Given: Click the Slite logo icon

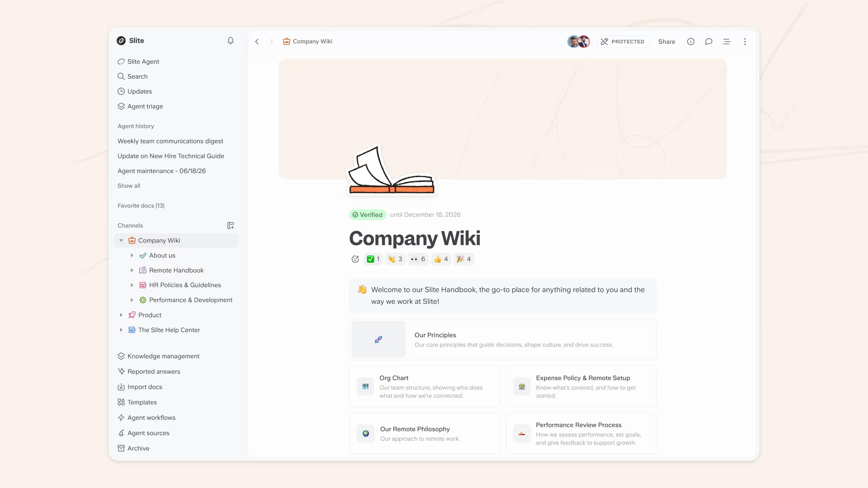Looking at the screenshot, I should coord(121,41).
